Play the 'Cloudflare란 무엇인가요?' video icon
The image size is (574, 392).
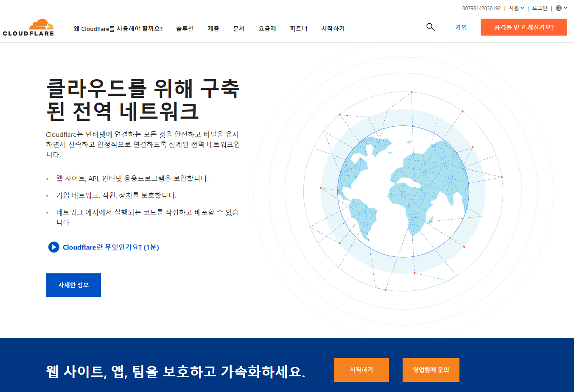(54, 247)
